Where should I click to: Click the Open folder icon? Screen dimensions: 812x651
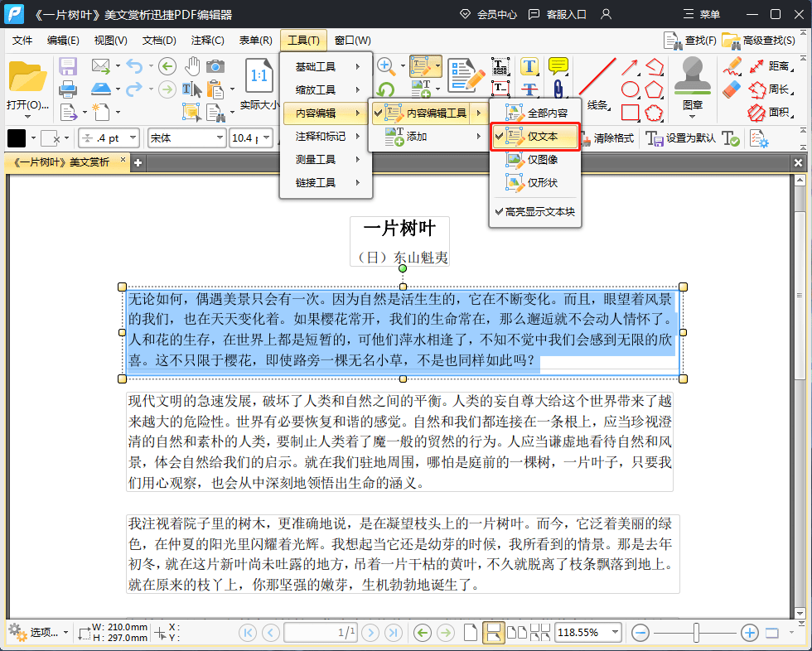[27, 76]
